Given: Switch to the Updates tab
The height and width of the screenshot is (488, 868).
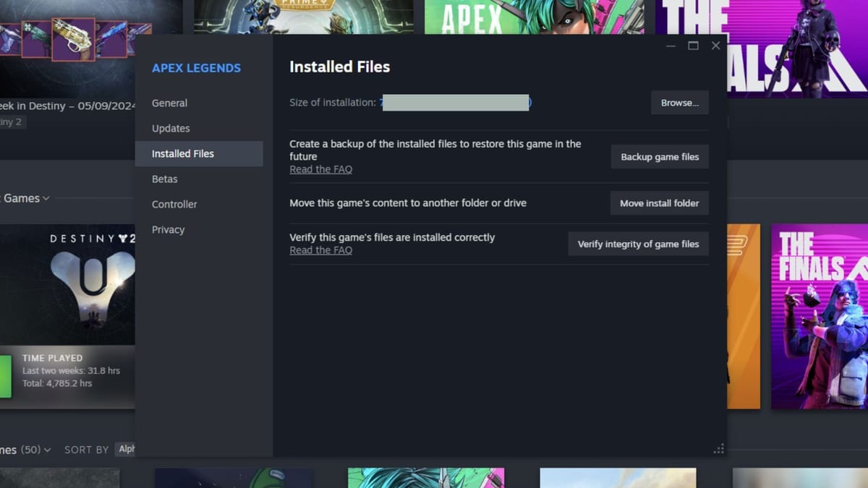Looking at the screenshot, I should click(171, 129).
